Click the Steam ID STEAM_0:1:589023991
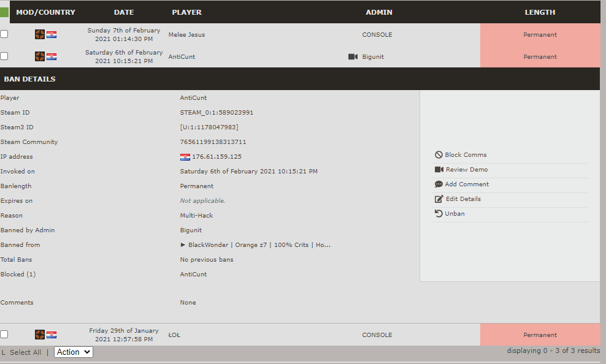The height and width of the screenshot is (364, 606). point(217,112)
